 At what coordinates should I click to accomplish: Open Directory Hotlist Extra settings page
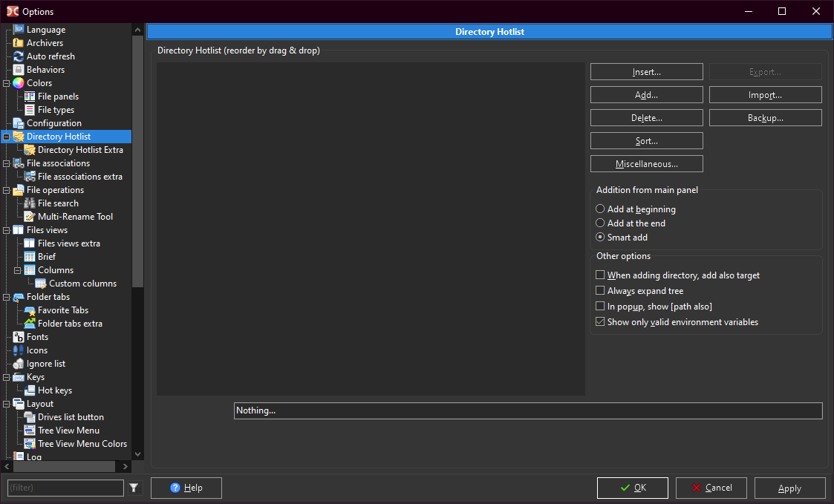[x=80, y=150]
